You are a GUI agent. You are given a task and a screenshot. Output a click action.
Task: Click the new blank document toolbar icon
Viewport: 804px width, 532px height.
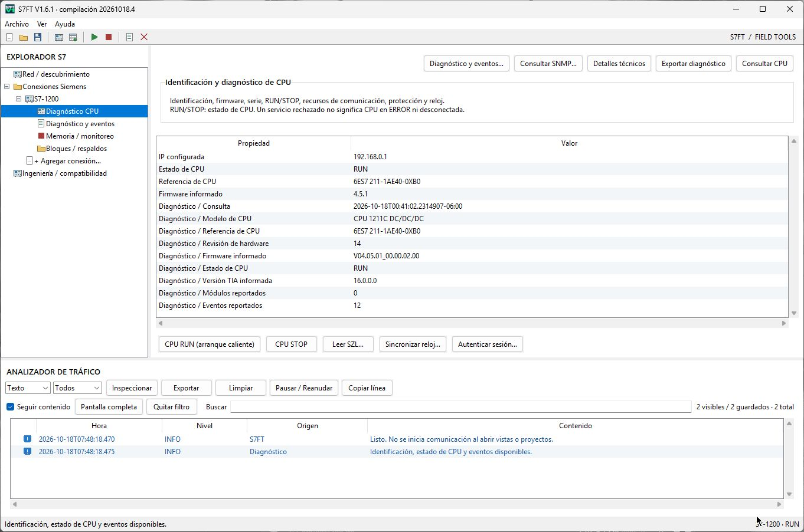[9, 37]
